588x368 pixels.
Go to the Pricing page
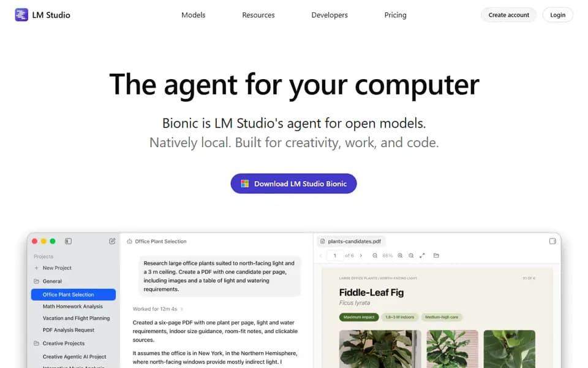coord(395,15)
